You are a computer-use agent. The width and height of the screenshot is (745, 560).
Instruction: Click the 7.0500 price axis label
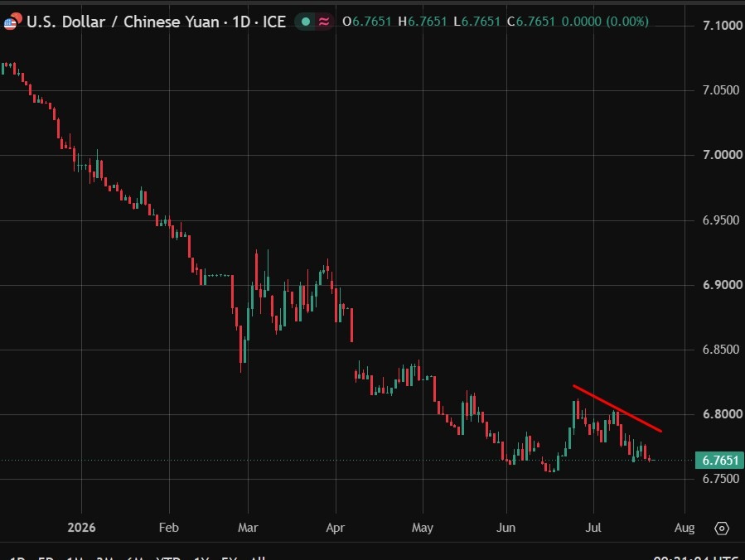(721, 90)
